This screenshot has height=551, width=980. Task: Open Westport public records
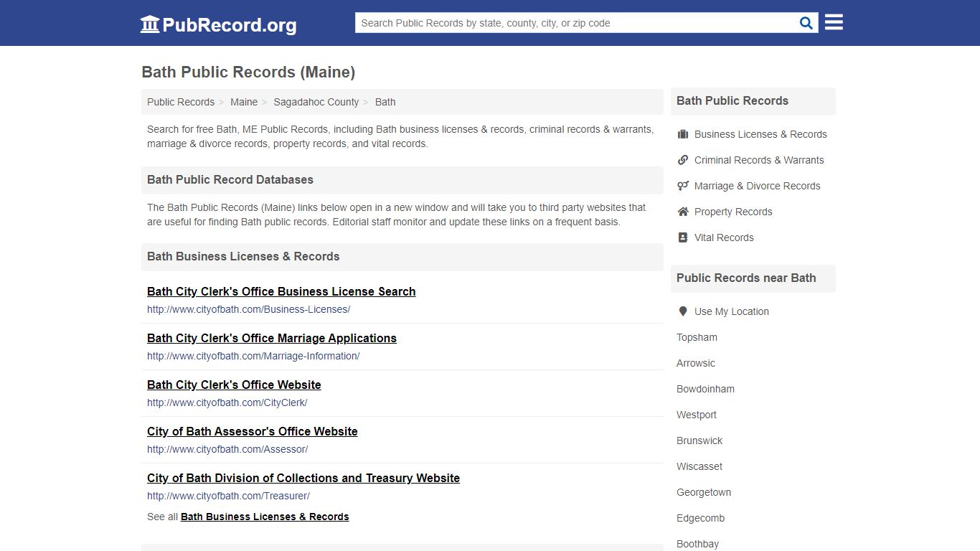point(697,415)
